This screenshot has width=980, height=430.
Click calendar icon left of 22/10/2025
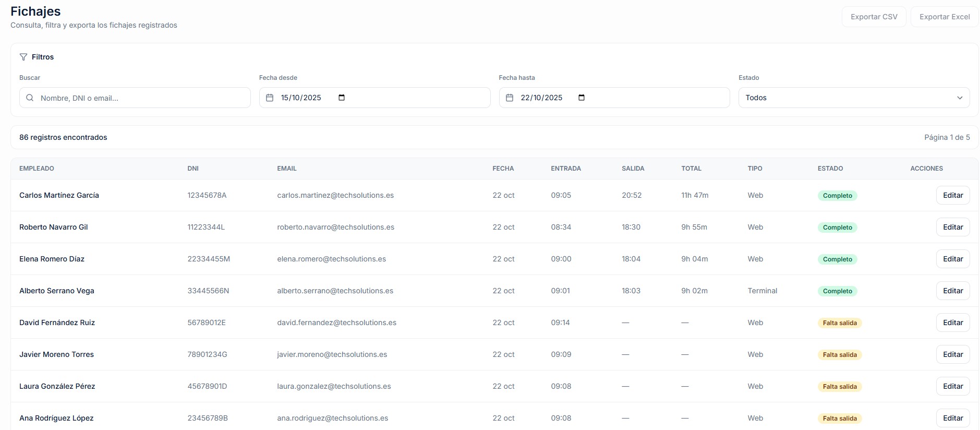tap(510, 98)
